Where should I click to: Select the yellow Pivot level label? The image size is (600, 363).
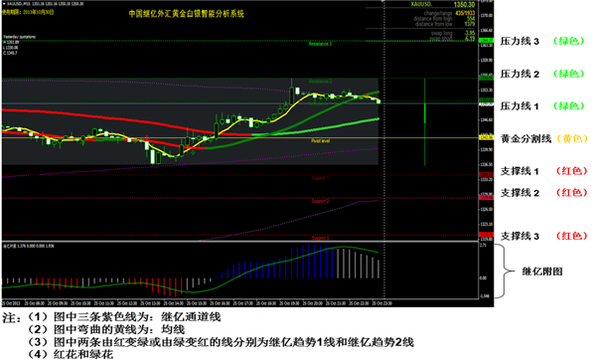[x=320, y=141]
